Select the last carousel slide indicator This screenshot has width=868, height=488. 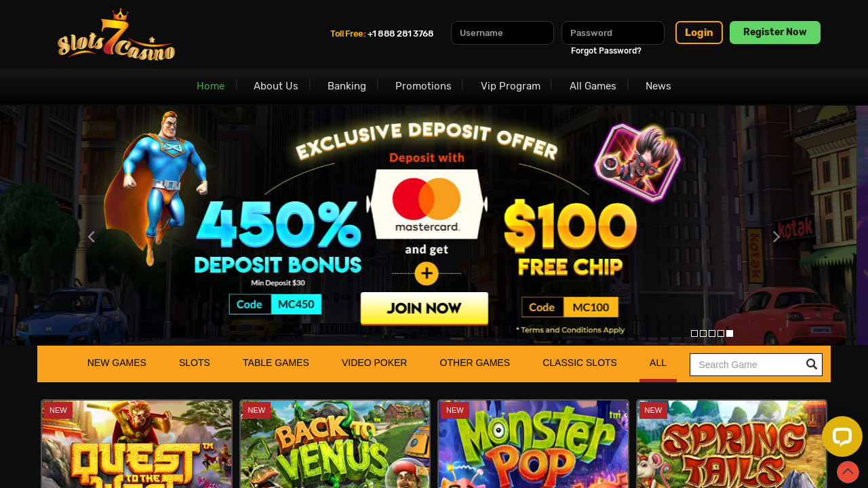[x=730, y=333]
